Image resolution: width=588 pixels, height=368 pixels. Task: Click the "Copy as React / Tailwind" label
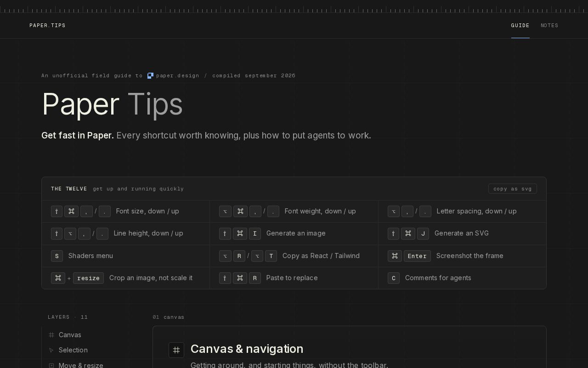(x=321, y=256)
